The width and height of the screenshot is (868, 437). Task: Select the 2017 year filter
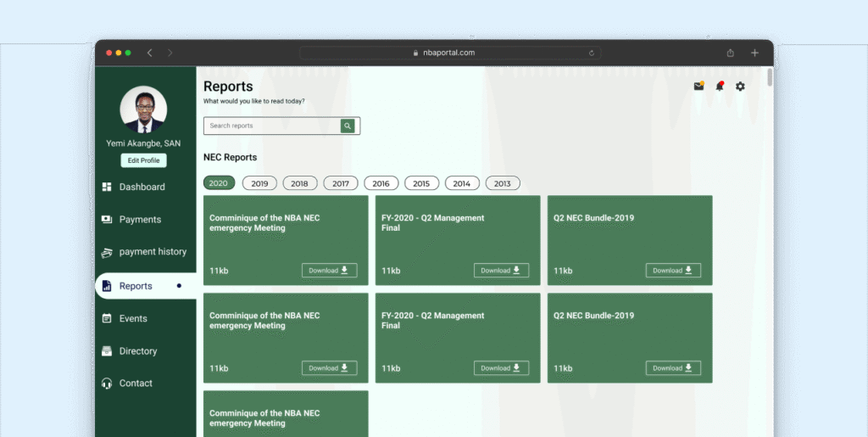(340, 183)
